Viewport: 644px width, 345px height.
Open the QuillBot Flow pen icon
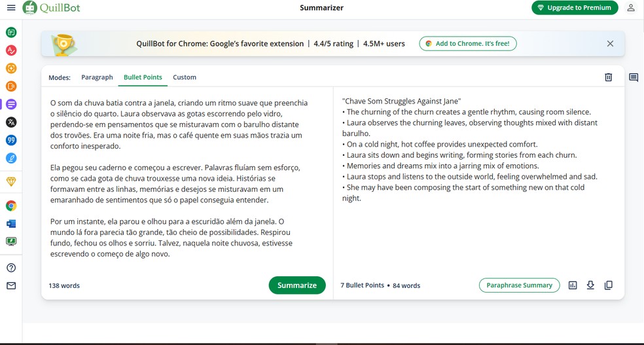tap(11, 158)
